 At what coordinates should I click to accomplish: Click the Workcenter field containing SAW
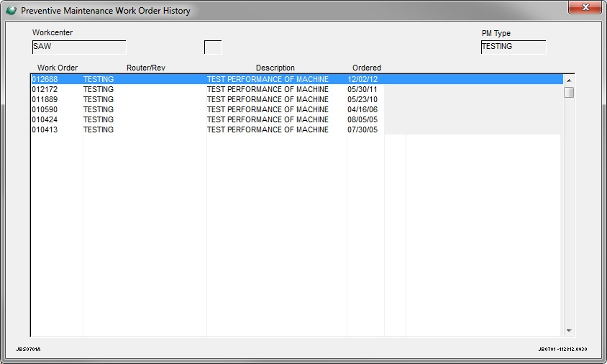pos(79,47)
